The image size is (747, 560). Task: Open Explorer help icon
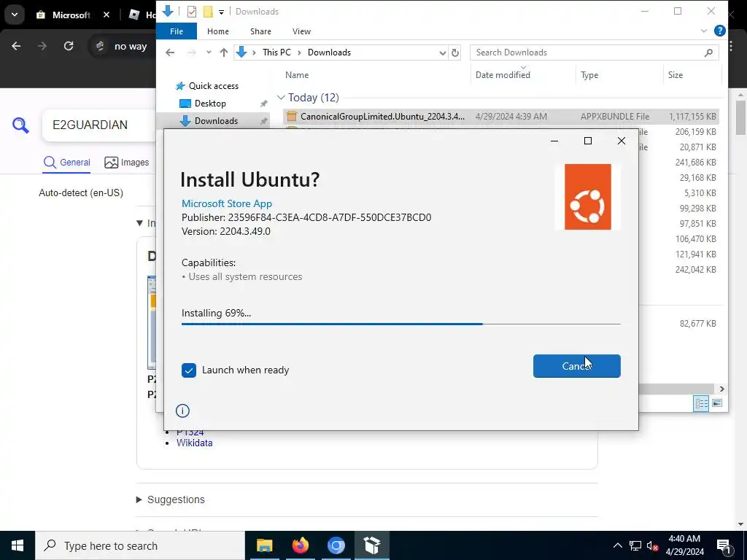[720, 31]
